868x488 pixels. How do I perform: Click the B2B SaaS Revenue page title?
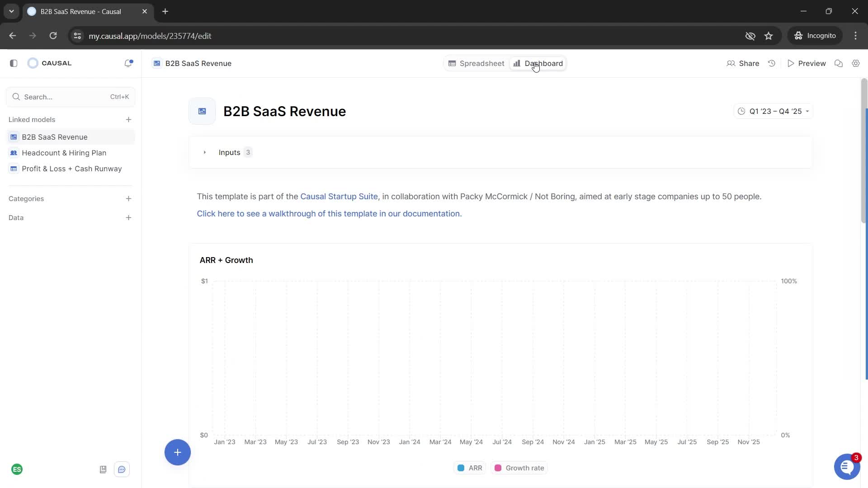pos(284,111)
